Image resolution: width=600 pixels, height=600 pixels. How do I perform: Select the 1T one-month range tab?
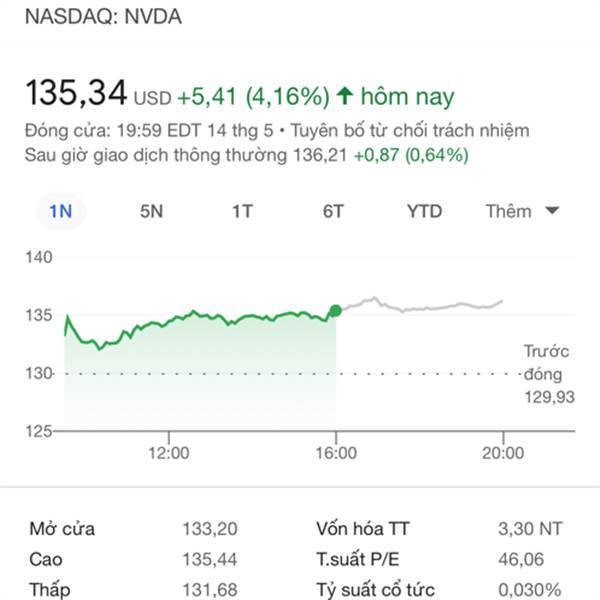tap(242, 211)
